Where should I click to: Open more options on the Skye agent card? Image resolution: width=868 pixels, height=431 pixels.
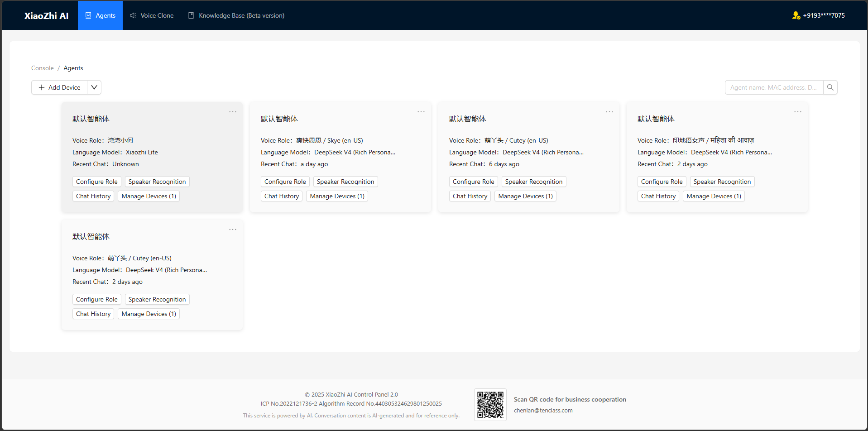click(421, 112)
